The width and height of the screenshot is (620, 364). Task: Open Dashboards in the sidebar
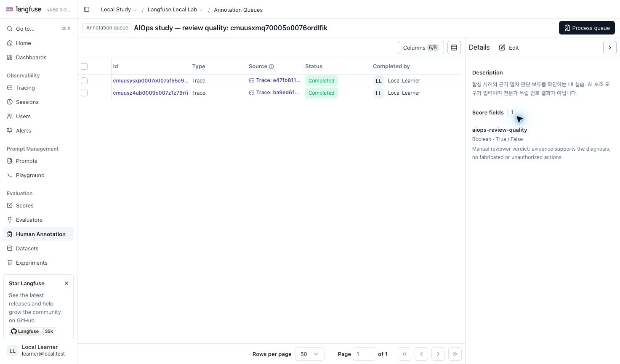[39, 57]
